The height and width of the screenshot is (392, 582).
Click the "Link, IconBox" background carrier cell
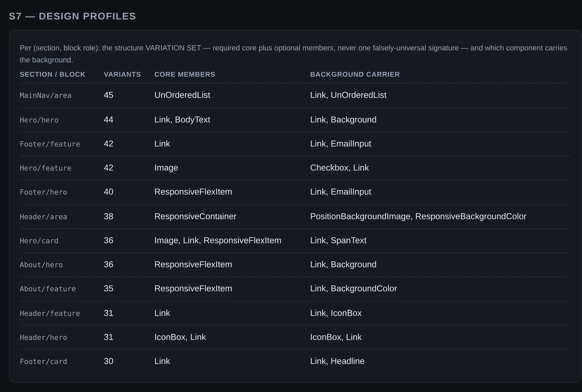pyautogui.click(x=336, y=313)
